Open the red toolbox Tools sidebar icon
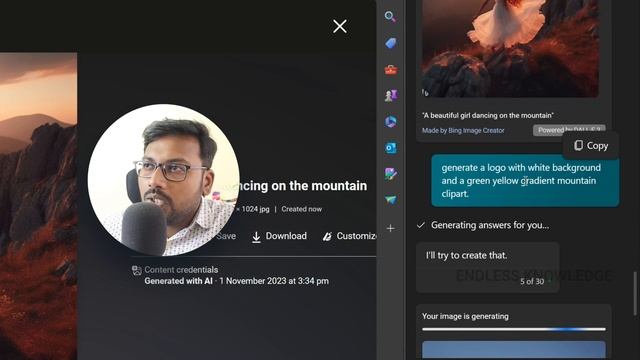Viewport: 640px width, 360px height. 391,70
